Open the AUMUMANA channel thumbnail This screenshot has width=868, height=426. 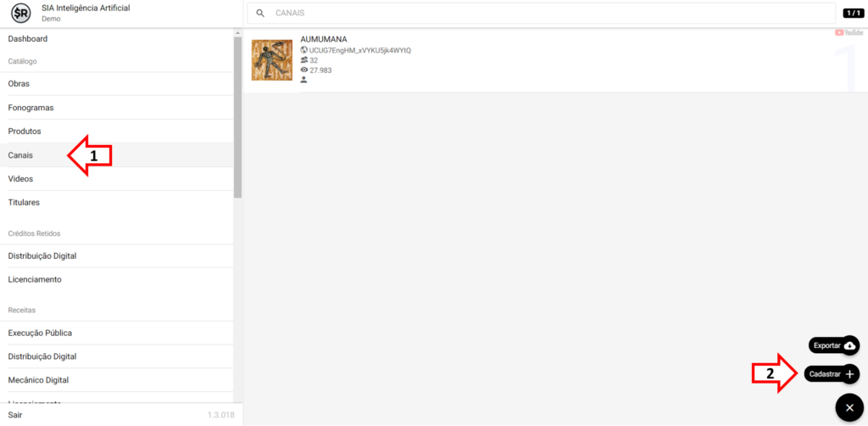click(272, 60)
